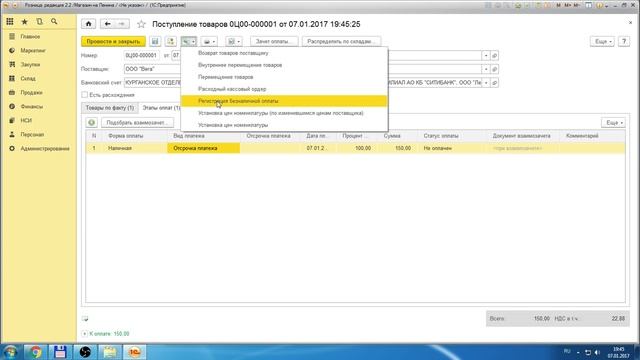Open the Финансы section in the sidebar
This screenshot has height=360, width=640.
tap(32, 107)
